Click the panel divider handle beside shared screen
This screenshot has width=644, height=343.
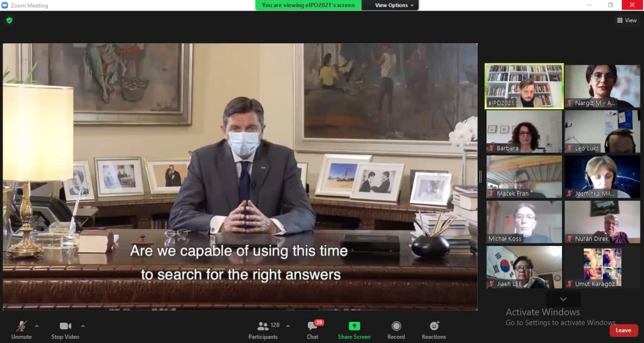pos(480,176)
